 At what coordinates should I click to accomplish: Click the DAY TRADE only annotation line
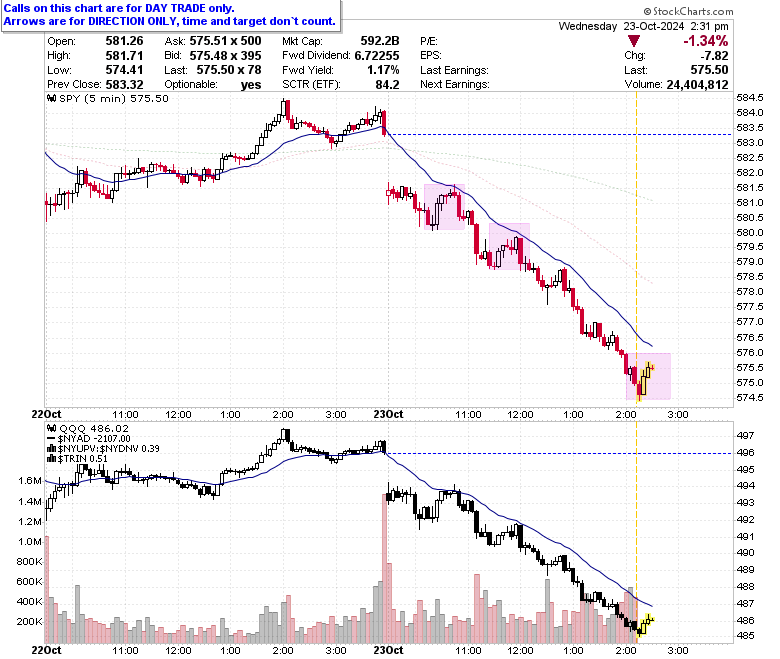coord(119,8)
